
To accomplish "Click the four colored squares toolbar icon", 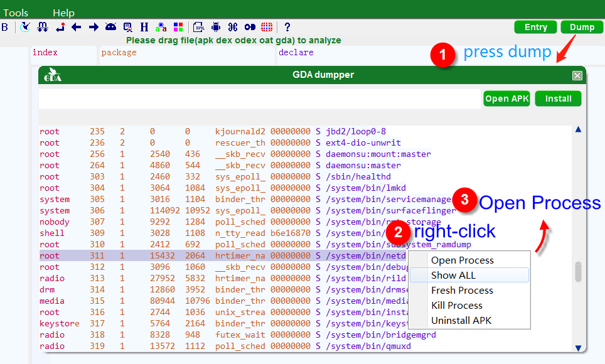I will 178,27.
